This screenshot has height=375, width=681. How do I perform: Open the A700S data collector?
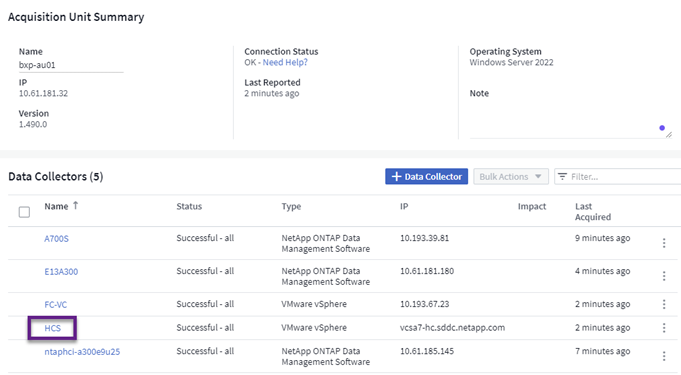(56, 239)
